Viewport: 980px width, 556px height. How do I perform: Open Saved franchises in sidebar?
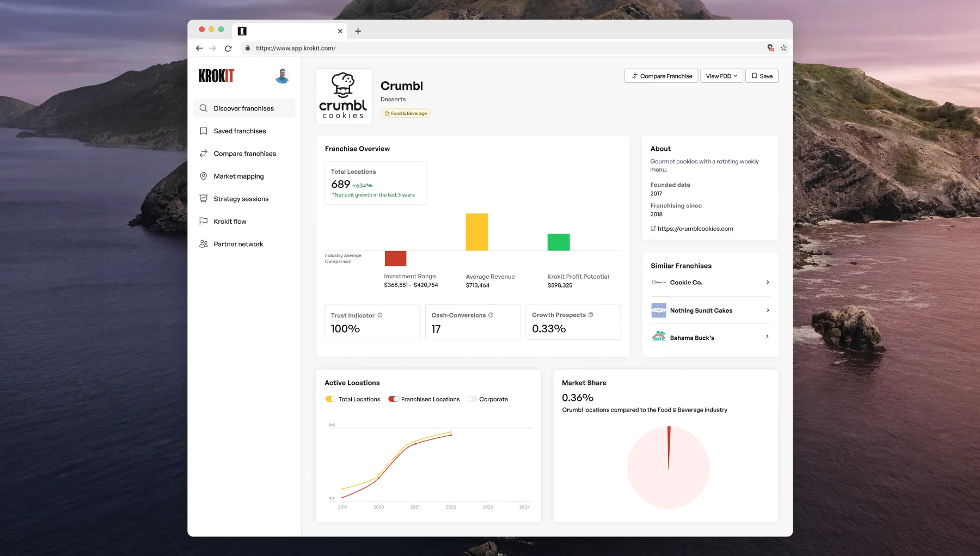click(244, 131)
